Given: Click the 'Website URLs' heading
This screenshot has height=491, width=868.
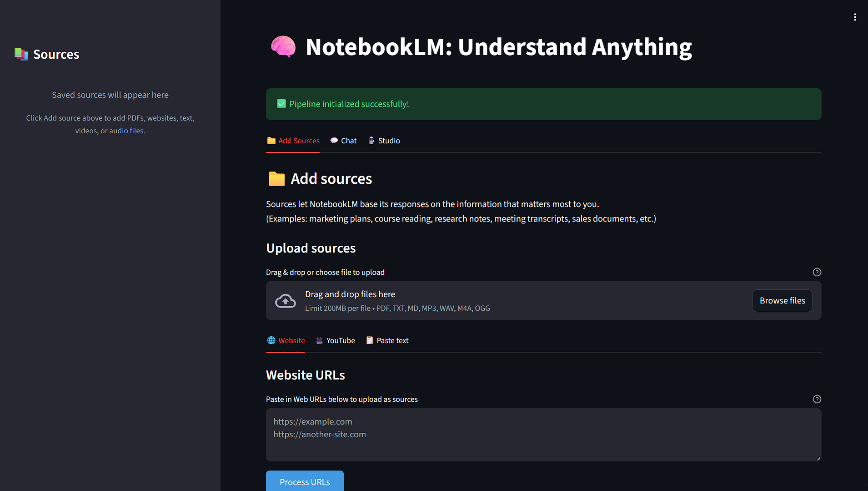Looking at the screenshot, I should [x=306, y=375].
